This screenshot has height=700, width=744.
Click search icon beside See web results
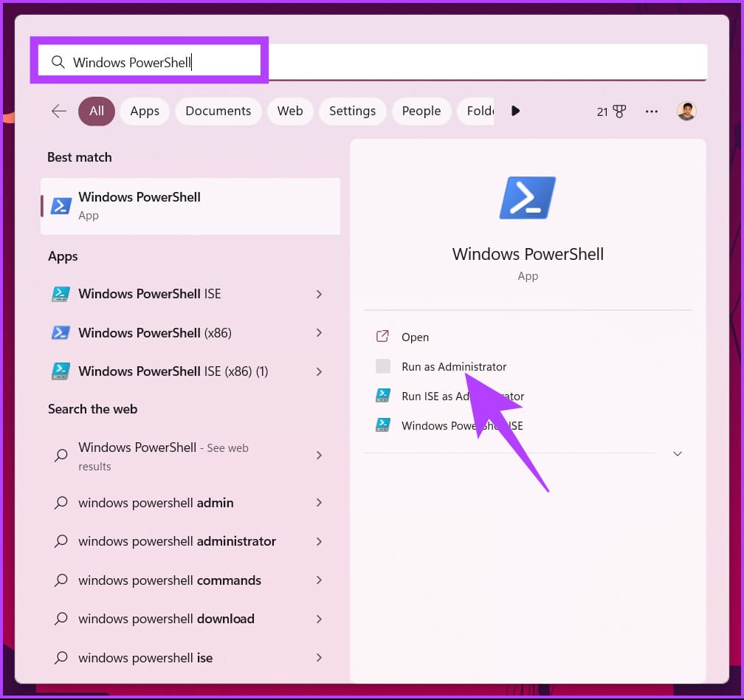61,455
